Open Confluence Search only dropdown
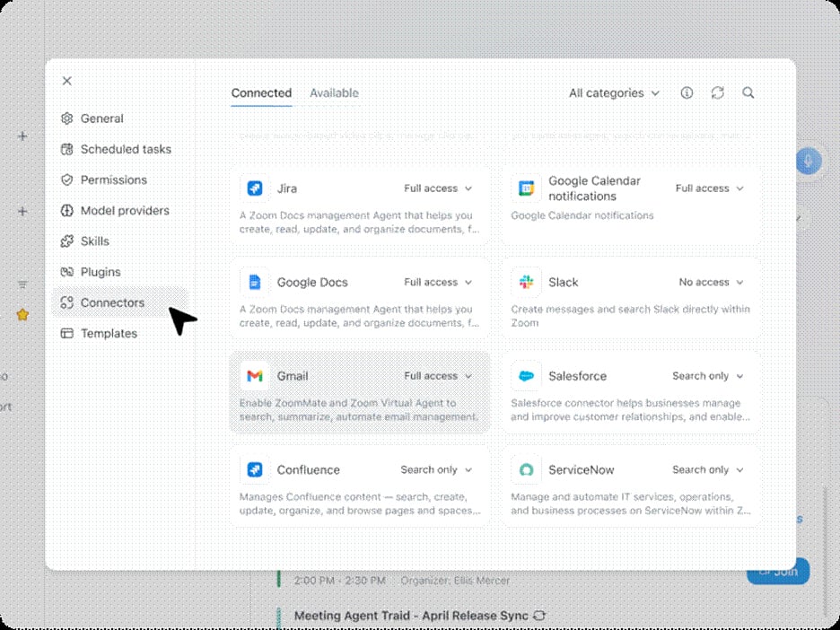Viewport: 840px width, 630px height. [437, 470]
